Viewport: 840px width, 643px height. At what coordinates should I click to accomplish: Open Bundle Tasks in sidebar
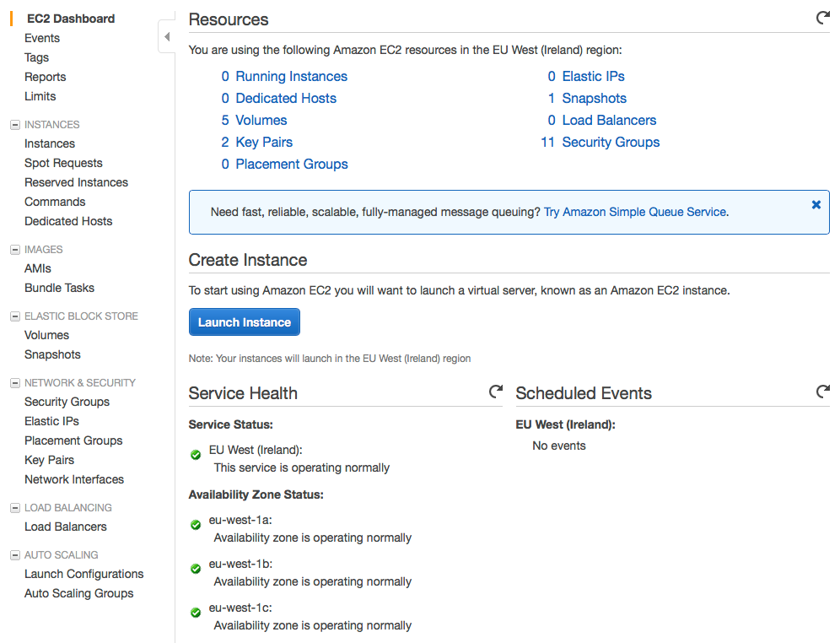(x=59, y=288)
